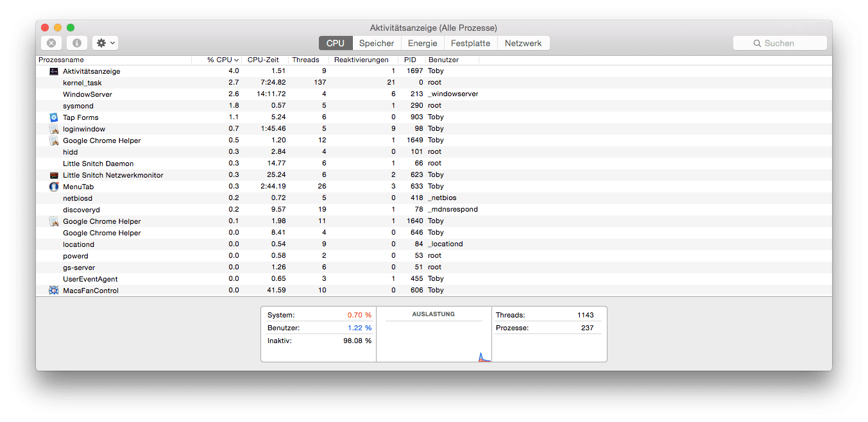Screen dimensions: 868x422
Task: Select the sysmond process row
Action: 434,106
